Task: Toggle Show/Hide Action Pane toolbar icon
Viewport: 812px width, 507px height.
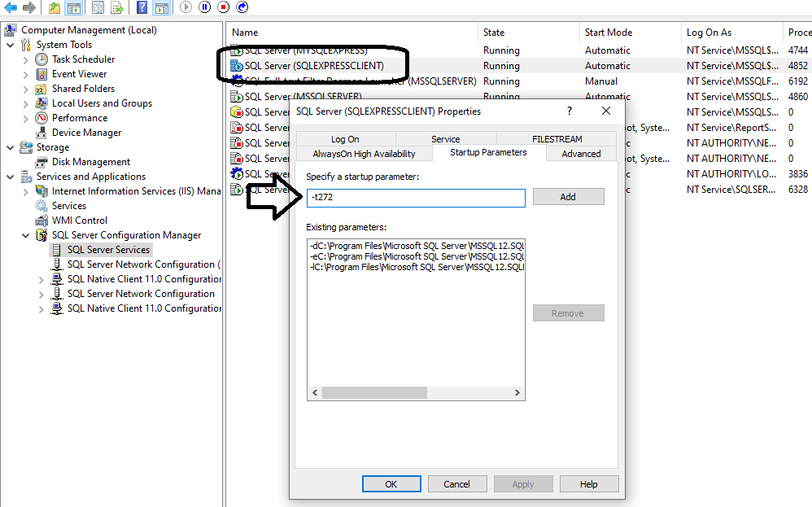Action: 162,7
